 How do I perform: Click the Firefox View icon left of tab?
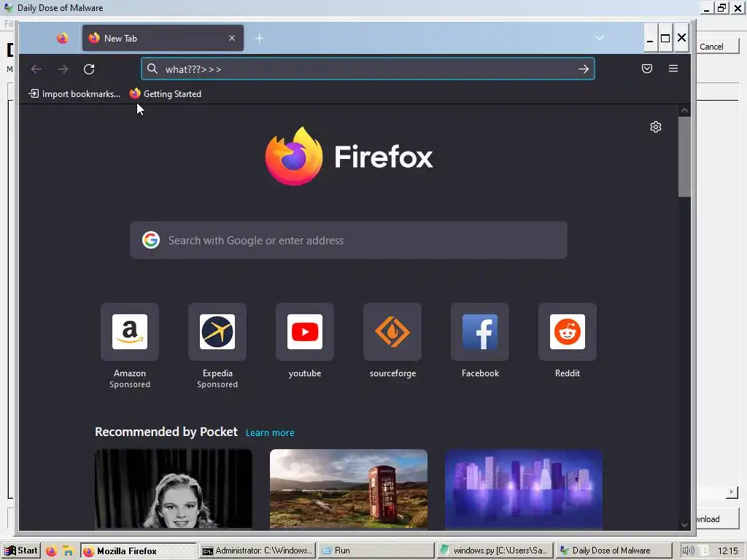coord(63,38)
